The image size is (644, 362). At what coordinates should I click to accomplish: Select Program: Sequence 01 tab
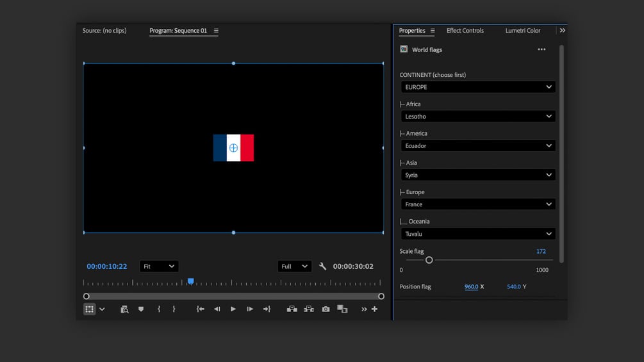coord(178,30)
